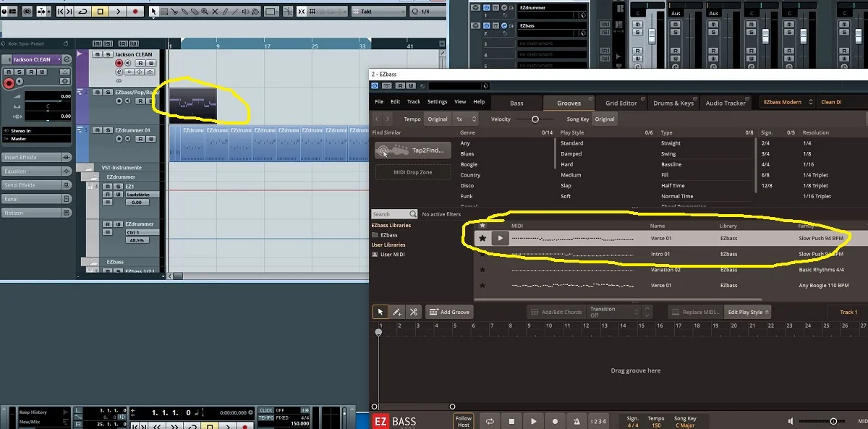Open the Takt grid type dropdown
Screen dimensions: 868x429
click(378, 12)
